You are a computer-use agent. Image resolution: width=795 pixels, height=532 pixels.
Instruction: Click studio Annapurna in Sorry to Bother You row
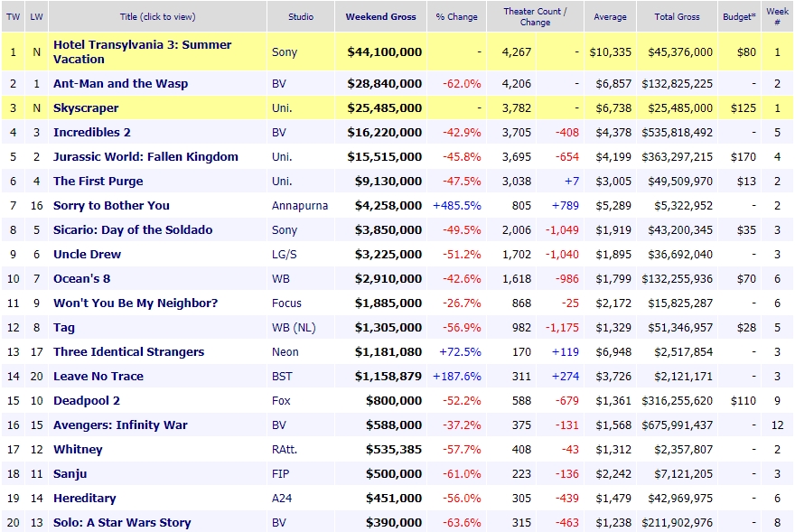(x=300, y=205)
